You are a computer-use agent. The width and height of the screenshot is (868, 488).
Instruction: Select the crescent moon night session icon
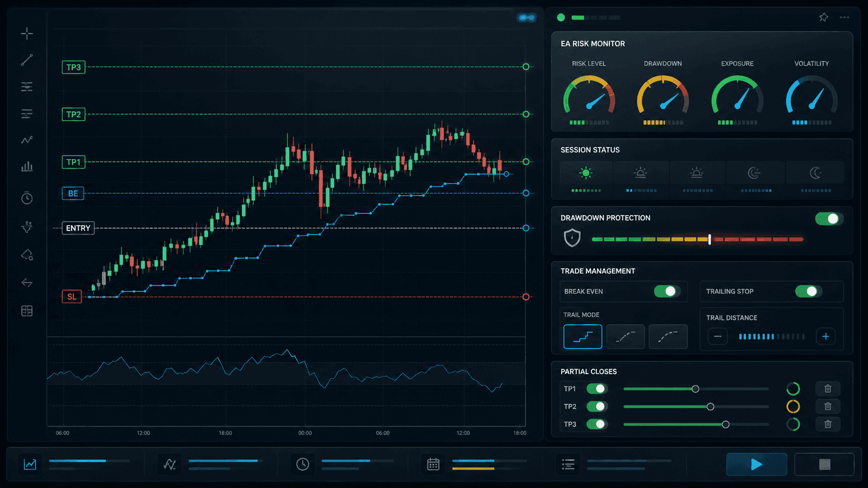pyautogui.click(x=815, y=173)
